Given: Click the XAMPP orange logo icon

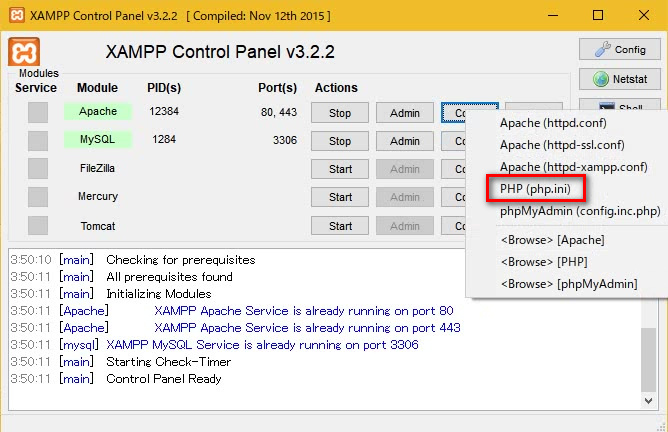Looking at the screenshot, I should [27, 53].
